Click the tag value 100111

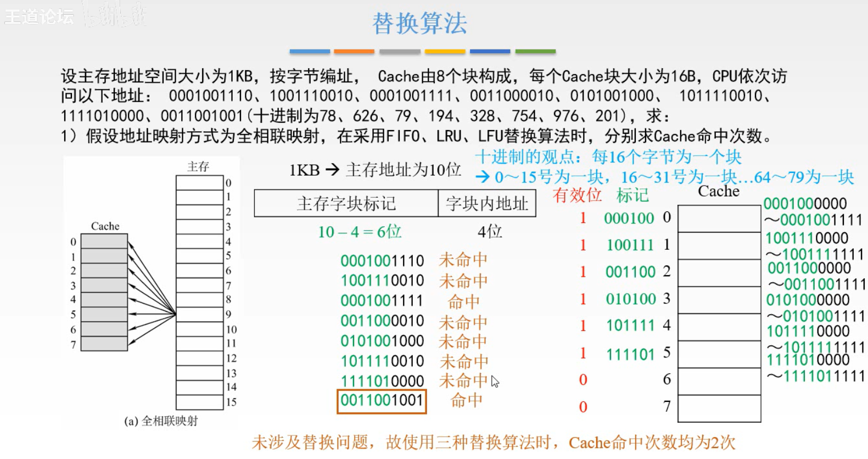[630, 245]
